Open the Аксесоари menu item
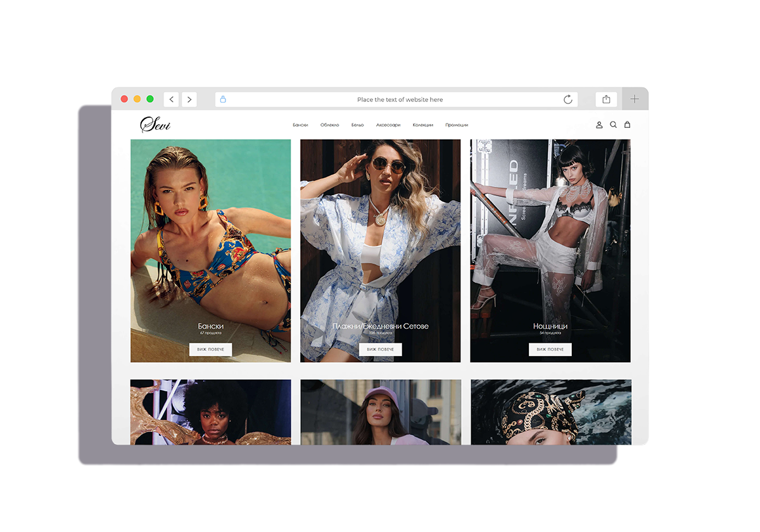Viewport: 760px width, 532px height. coord(388,125)
